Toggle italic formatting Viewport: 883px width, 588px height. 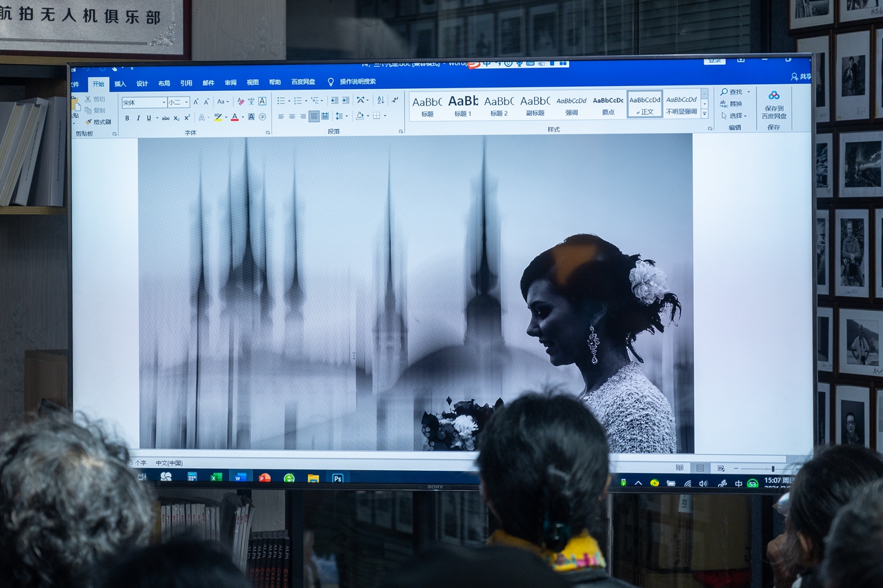tap(138, 118)
